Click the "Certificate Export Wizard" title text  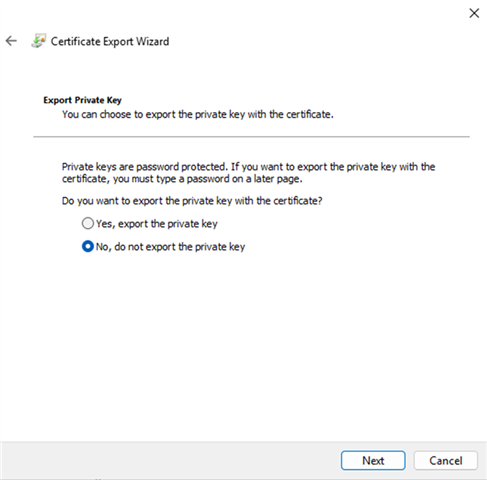point(110,41)
